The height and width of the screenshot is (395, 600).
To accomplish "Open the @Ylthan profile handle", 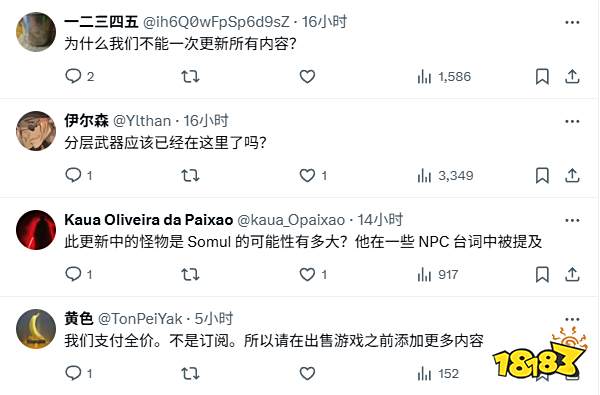I will (x=142, y=121).
